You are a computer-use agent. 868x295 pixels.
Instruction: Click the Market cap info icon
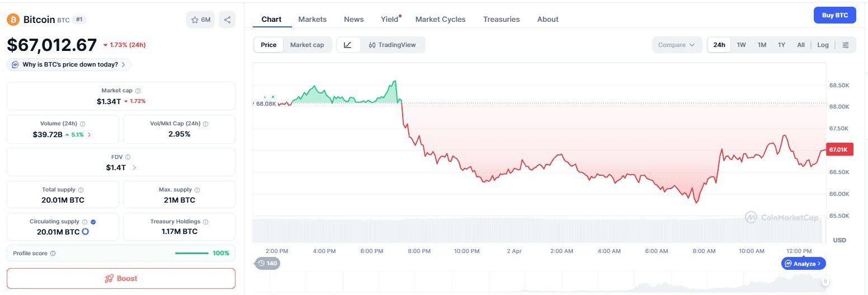(138, 91)
